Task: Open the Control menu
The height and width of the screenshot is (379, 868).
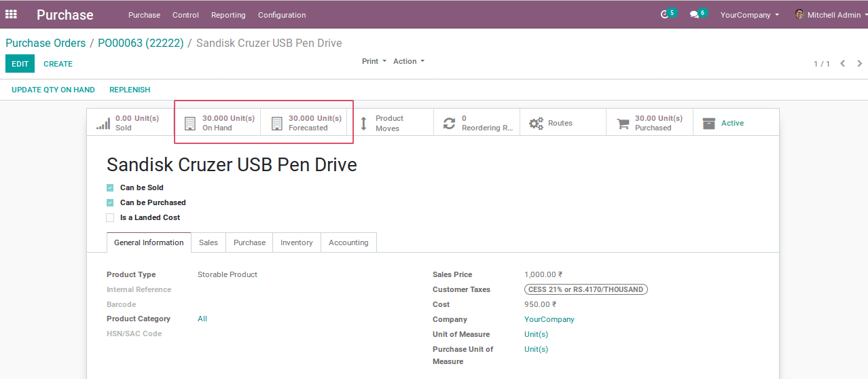Action: 185,15
